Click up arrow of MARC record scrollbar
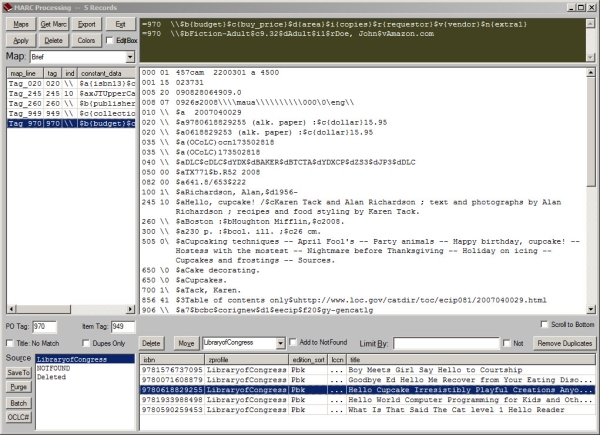This screenshot has width=600, height=435. click(x=591, y=72)
